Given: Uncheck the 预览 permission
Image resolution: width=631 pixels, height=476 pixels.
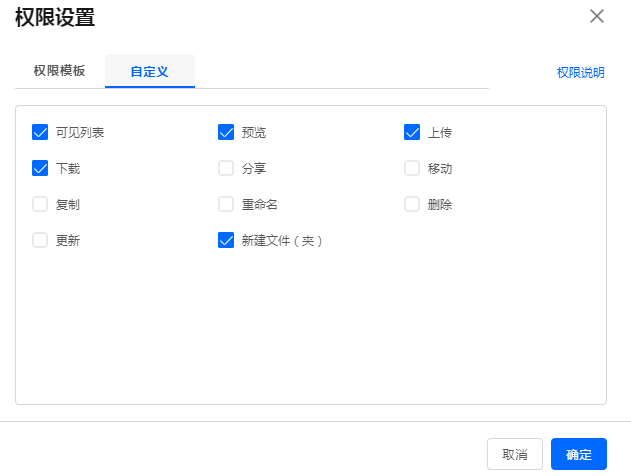Looking at the screenshot, I should point(226,132).
